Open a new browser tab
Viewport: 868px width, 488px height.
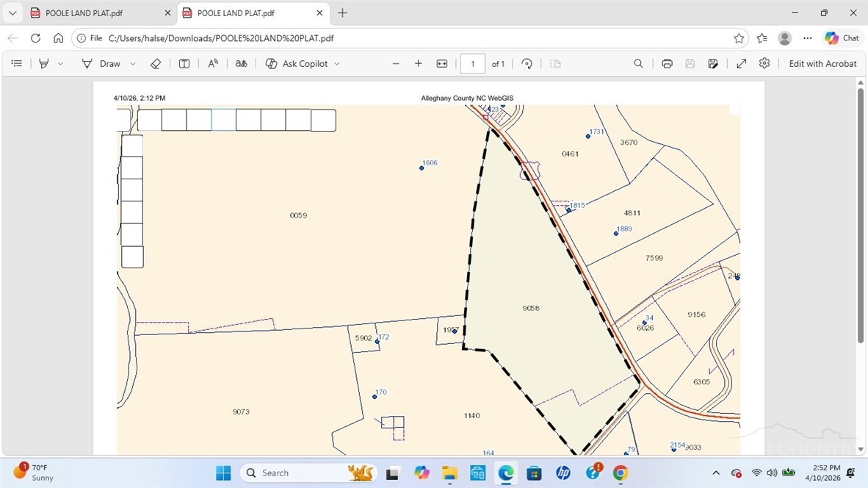pyautogui.click(x=342, y=13)
